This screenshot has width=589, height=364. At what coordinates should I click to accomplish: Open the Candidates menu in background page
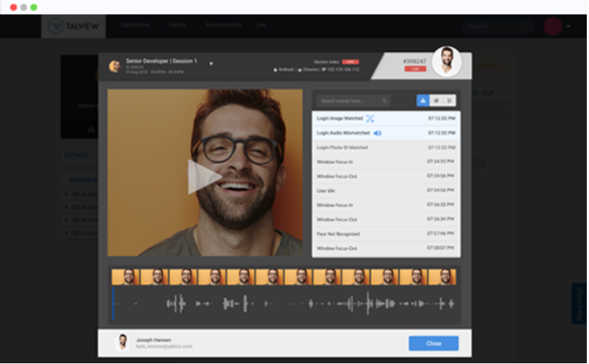(x=135, y=25)
